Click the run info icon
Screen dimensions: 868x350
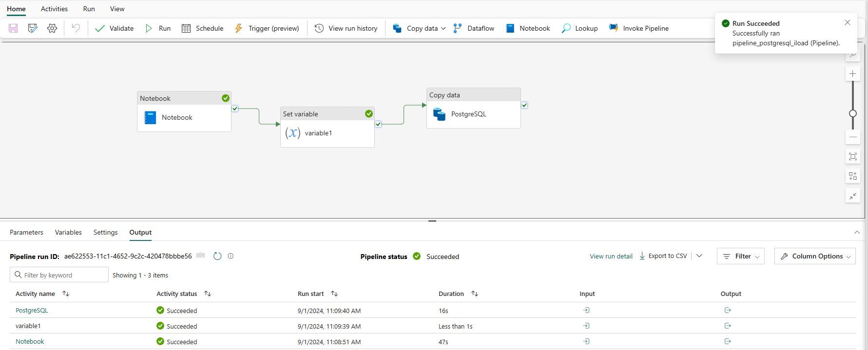[x=231, y=256]
